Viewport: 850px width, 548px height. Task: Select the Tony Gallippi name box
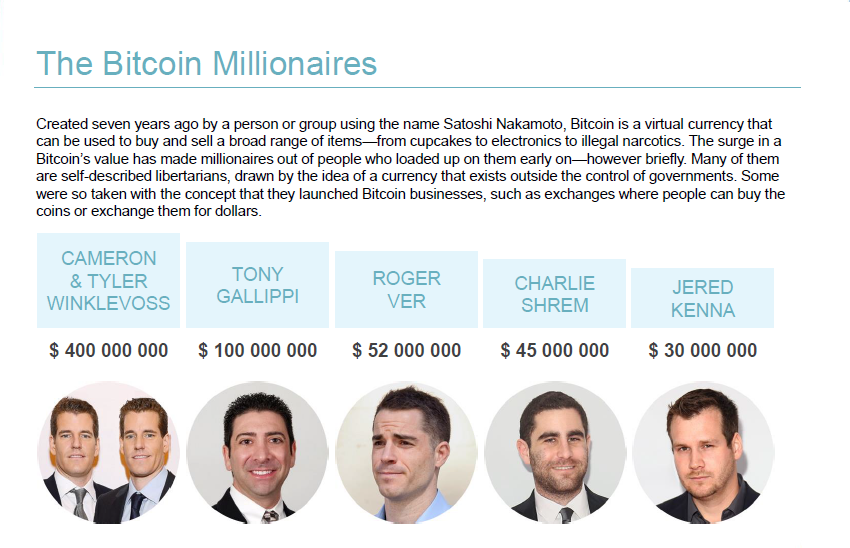coord(257,285)
